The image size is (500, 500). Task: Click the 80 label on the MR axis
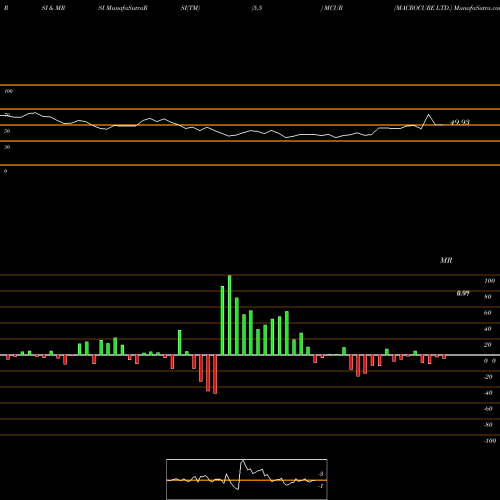point(488,297)
